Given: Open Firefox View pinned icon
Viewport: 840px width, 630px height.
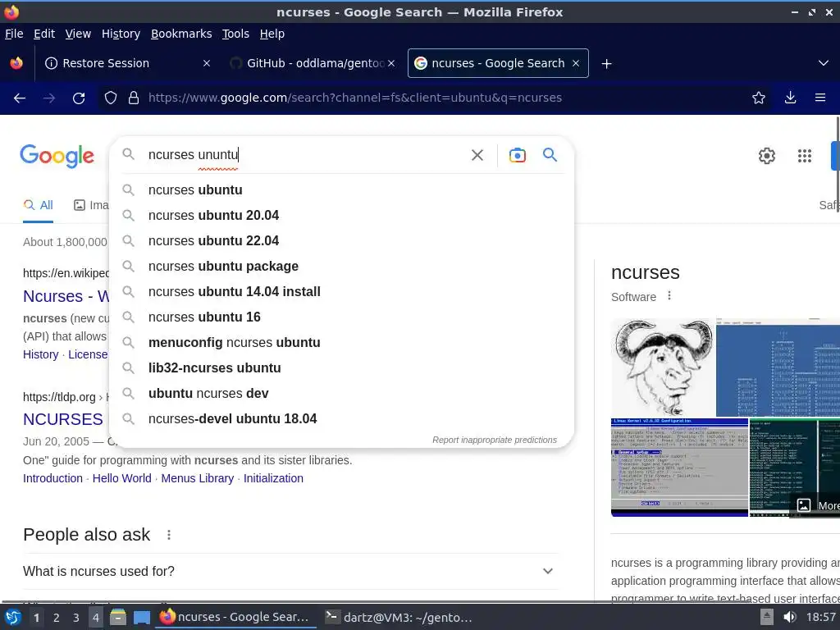Looking at the screenshot, I should tap(16, 63).
